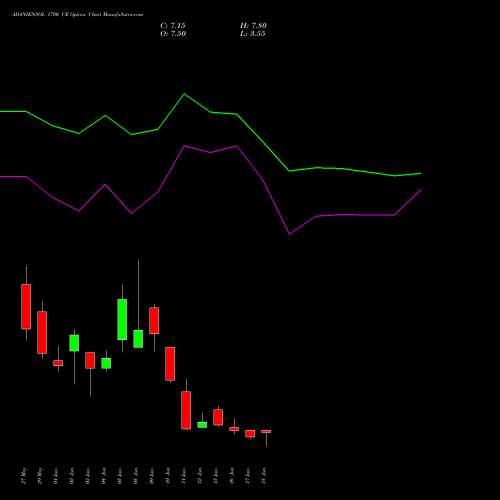Click the '29 May' date axis label
The image size is (500, 500).
click(x=40, y=476)
